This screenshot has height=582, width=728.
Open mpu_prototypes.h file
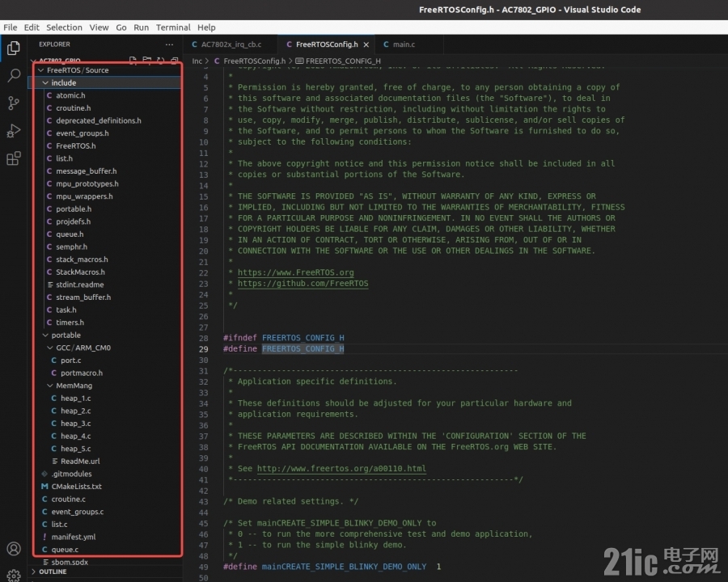[x=87, y=183]
